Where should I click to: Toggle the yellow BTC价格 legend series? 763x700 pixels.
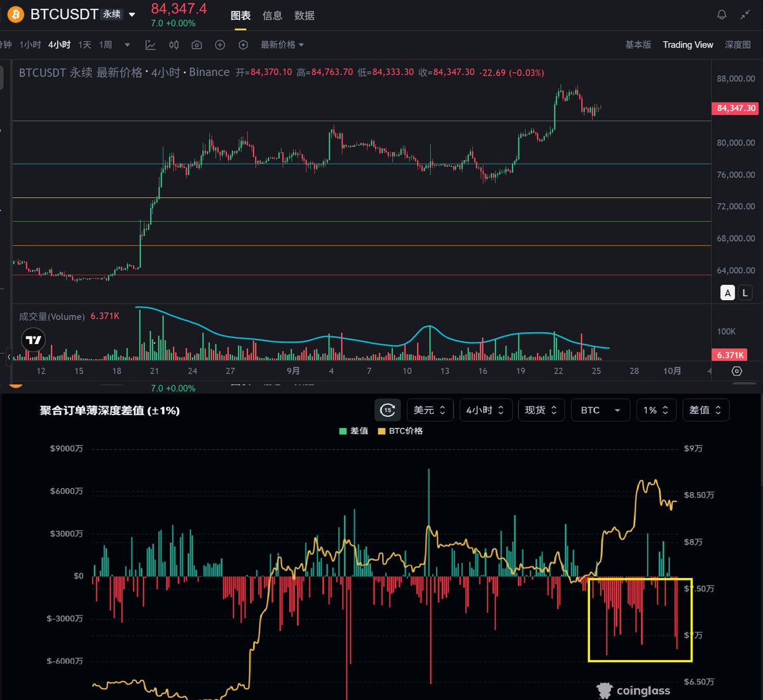tap(400, 431)
